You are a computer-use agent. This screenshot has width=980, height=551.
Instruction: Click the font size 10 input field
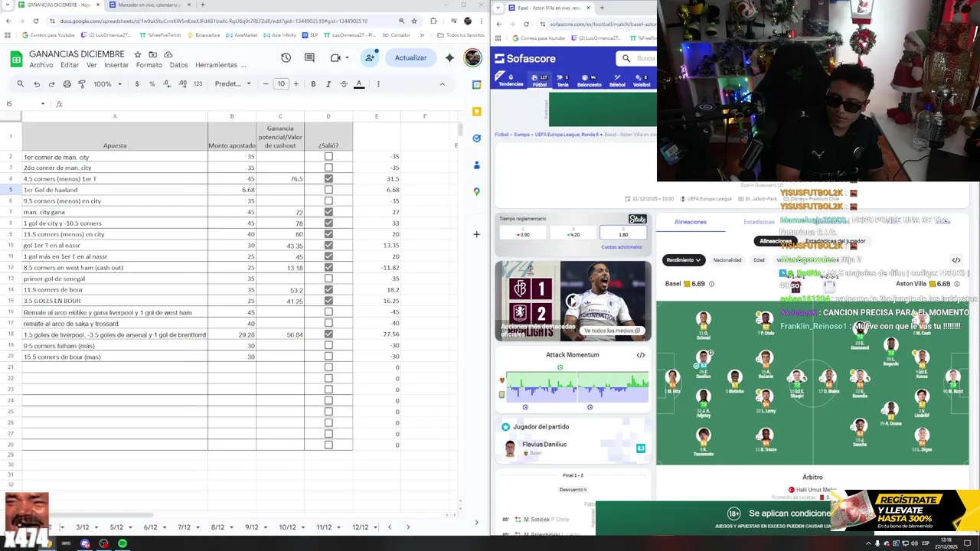click(281, 84)
